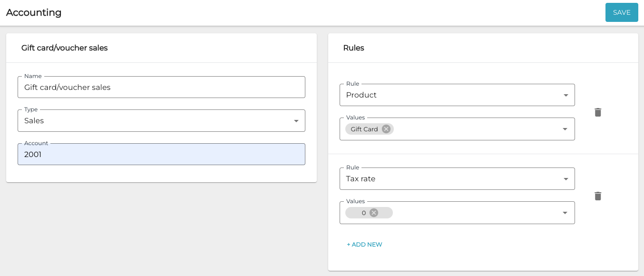Click the Rules panel header
This screenshot has width=644, height=276.
click(x=353, y=48)
